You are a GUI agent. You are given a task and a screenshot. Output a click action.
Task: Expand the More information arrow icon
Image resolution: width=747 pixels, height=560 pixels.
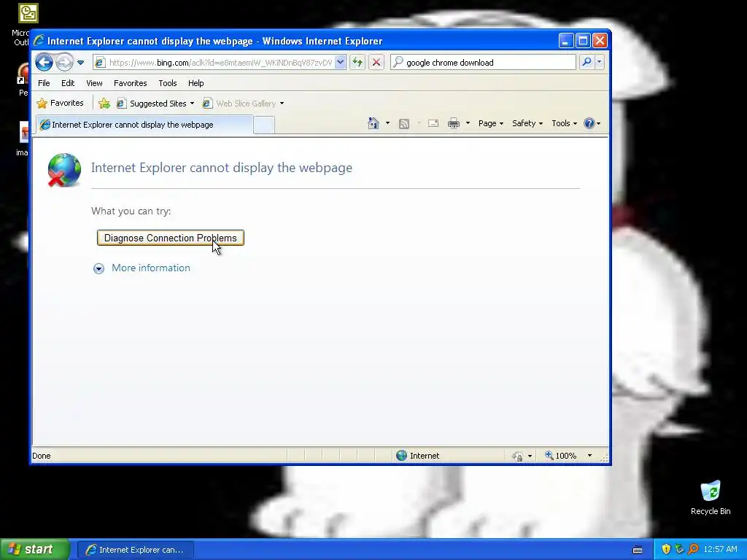tap(98, 268)
